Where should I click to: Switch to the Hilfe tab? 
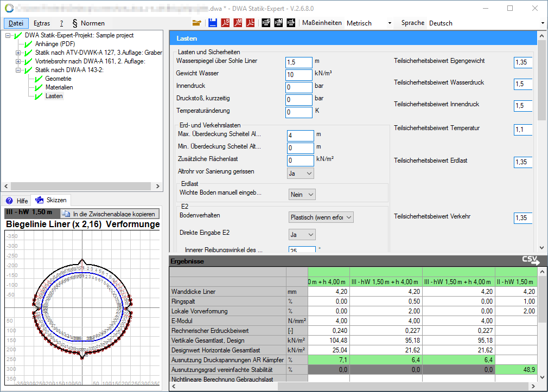(17, 201)
